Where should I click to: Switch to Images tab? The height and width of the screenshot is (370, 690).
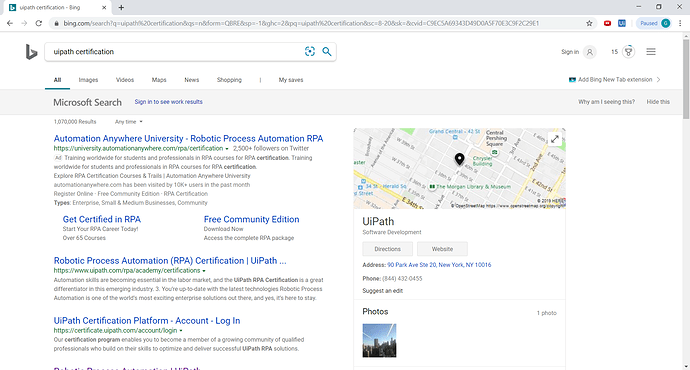tap(88, 80)
